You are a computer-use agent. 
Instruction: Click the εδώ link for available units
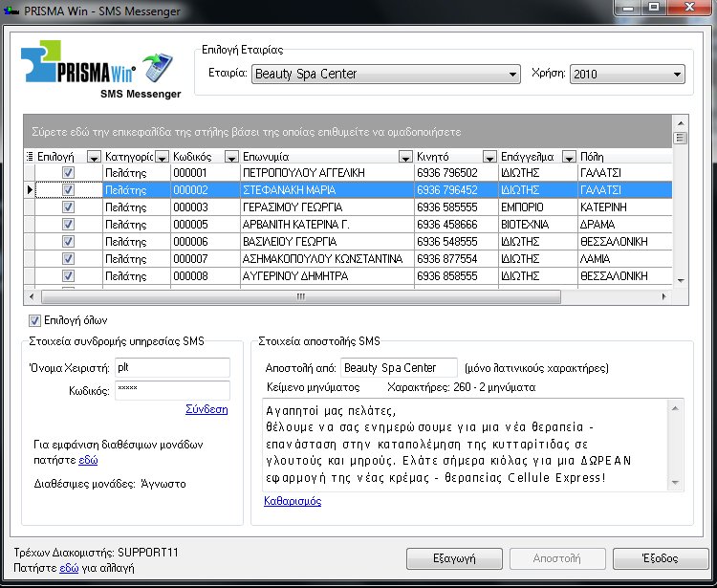tap(88, 460)
